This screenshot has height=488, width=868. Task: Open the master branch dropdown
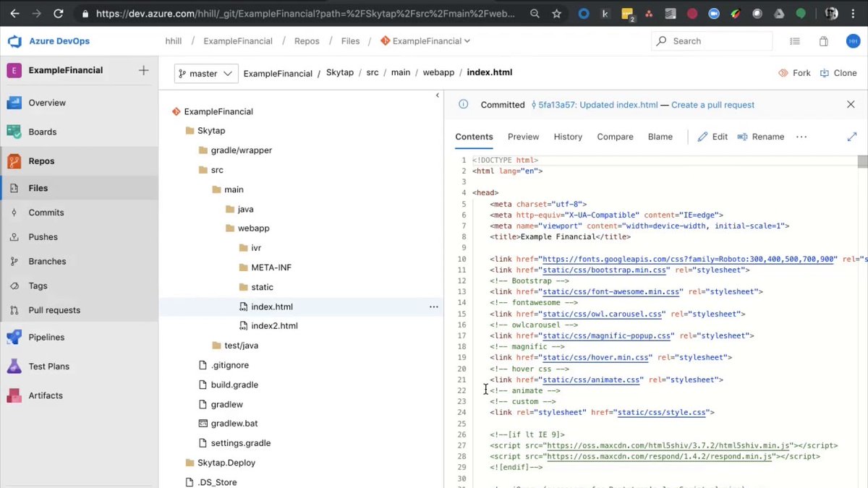(x=206, y=73)
